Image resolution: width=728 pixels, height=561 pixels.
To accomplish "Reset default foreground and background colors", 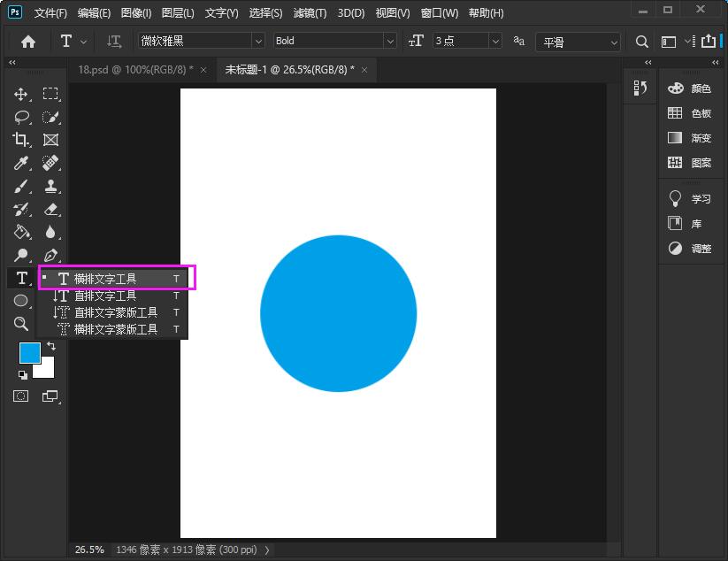I will [22, 374].
